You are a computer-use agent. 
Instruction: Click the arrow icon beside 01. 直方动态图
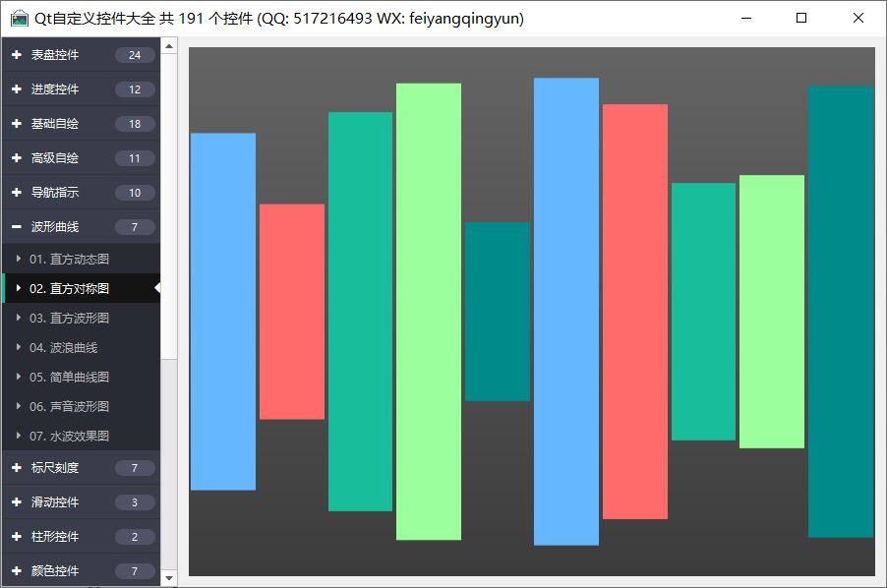pos(19,259)
